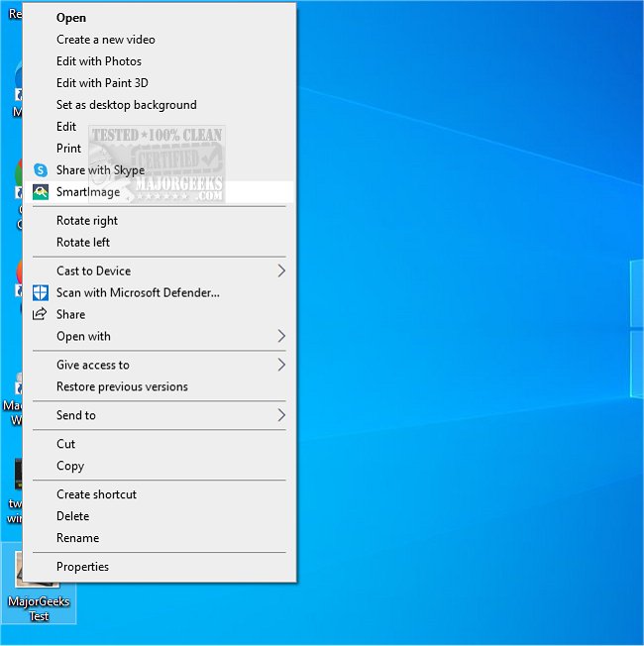
Task: Click the Share arrow icon
Action: [x=40, y=314]
